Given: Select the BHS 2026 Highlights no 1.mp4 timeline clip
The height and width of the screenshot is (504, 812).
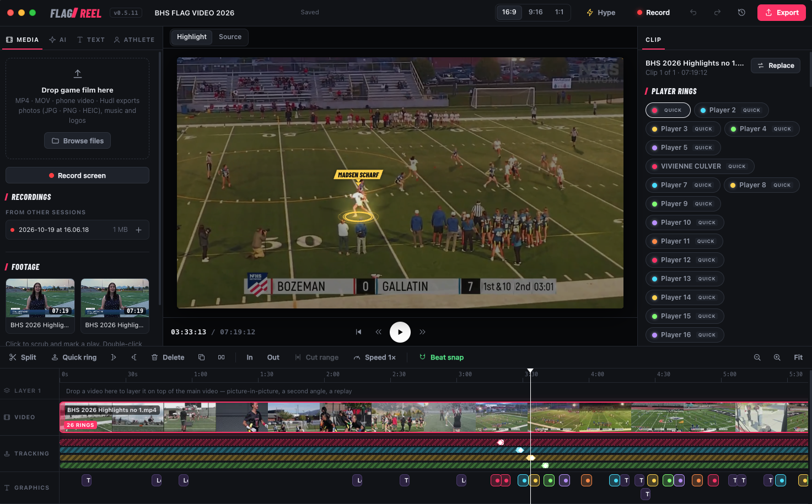Looking at the screenshot, I should click(434, 418).
